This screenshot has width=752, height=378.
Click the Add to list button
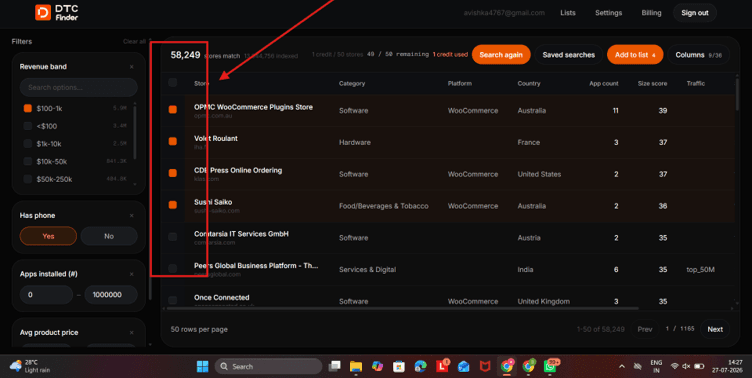click(635, 55)
